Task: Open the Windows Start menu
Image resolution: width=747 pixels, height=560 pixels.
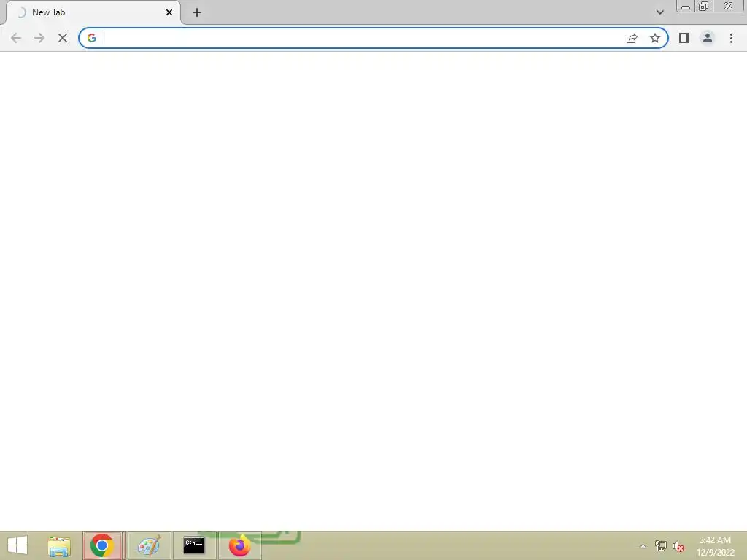Action: [18, 545]
